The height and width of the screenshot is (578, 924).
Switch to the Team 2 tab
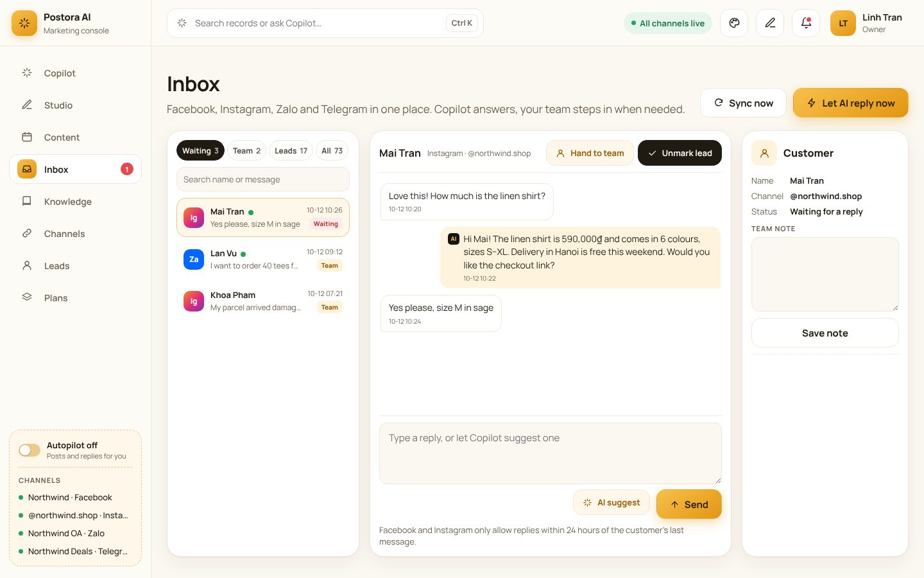[246, 151]
